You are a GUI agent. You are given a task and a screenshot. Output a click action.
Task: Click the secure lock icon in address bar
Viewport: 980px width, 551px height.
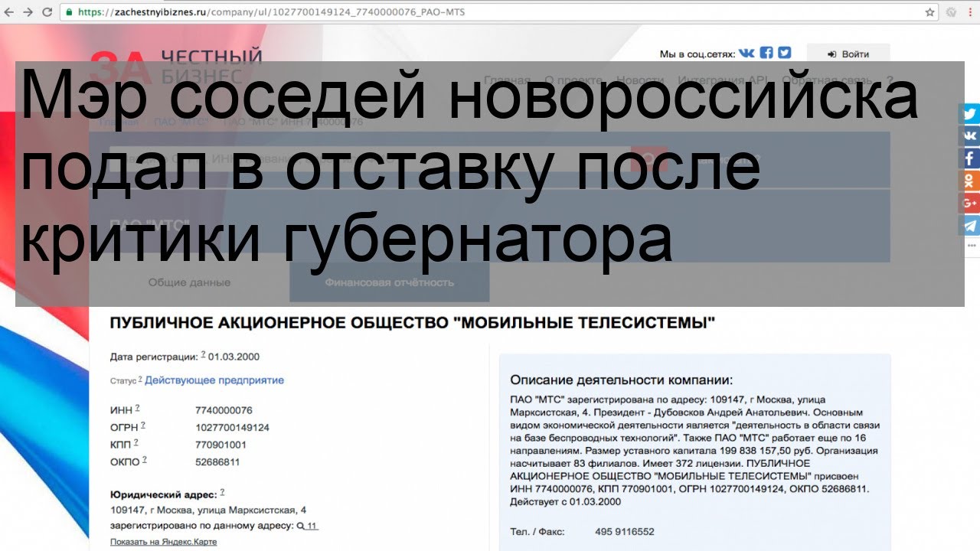[x=69, y=12]
